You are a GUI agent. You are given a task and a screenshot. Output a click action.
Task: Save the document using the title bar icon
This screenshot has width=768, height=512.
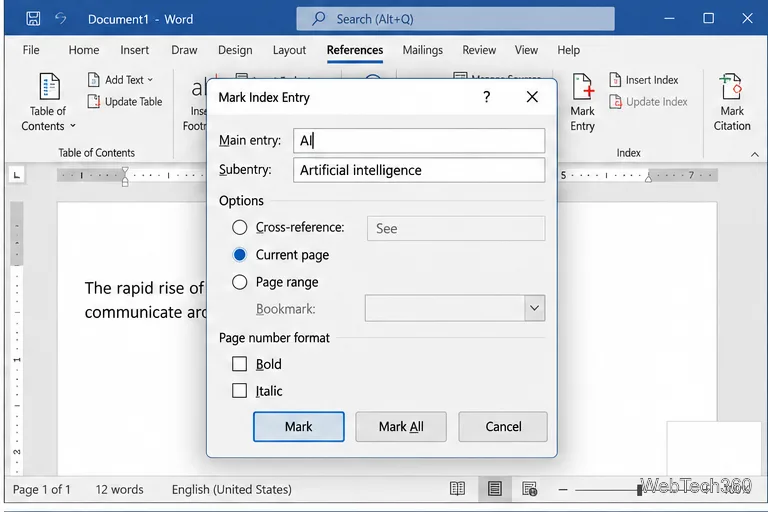tap(33, 19)
